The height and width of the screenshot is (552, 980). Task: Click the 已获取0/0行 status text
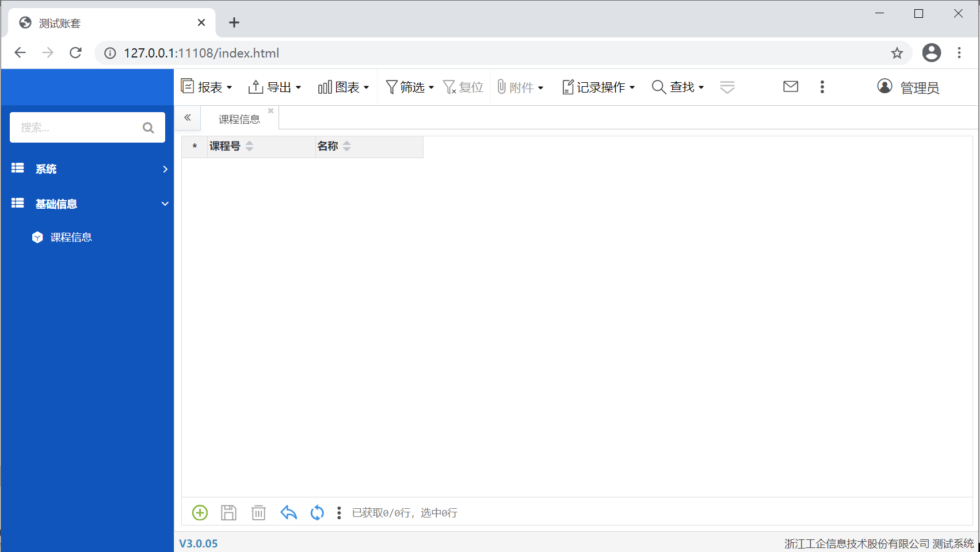(405, 512)
